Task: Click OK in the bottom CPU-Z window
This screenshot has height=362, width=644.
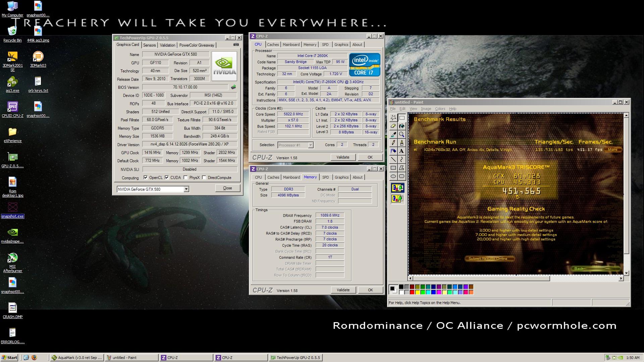Action: pyautogui.click(x=370, y=290)
